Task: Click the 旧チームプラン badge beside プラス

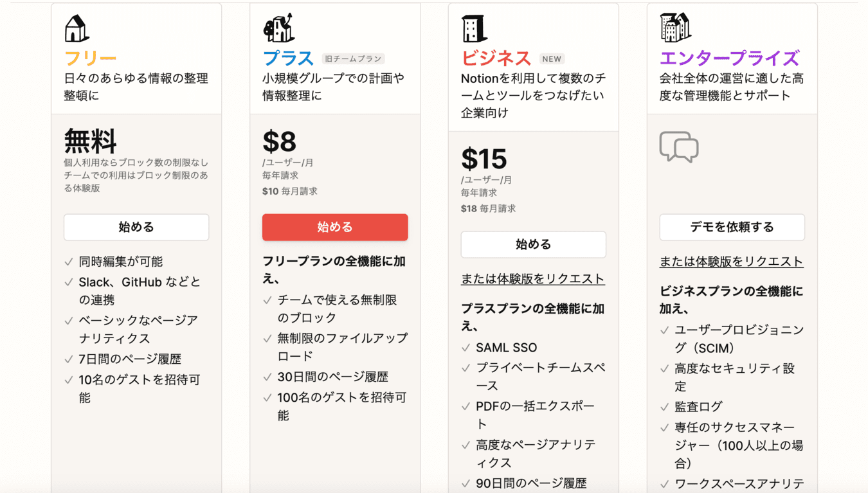Action: pyautogui.click(x=353, y=59)
